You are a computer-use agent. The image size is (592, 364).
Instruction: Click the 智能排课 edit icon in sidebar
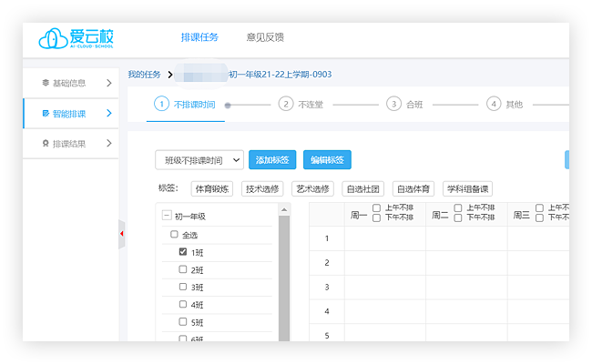point(46,114)
